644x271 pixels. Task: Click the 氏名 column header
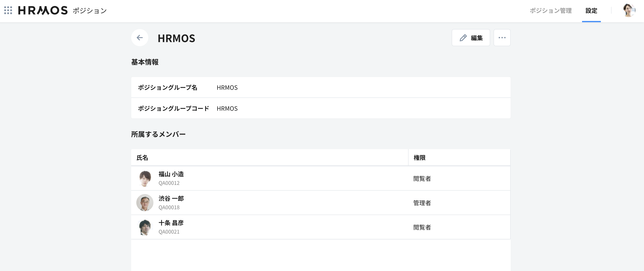tap(142, 158)
